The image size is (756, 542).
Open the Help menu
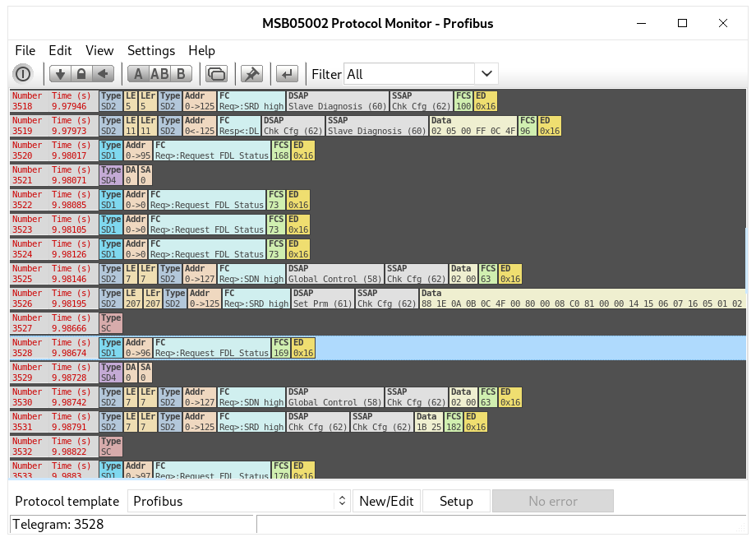pyautogui.click(x=201, y=51)
